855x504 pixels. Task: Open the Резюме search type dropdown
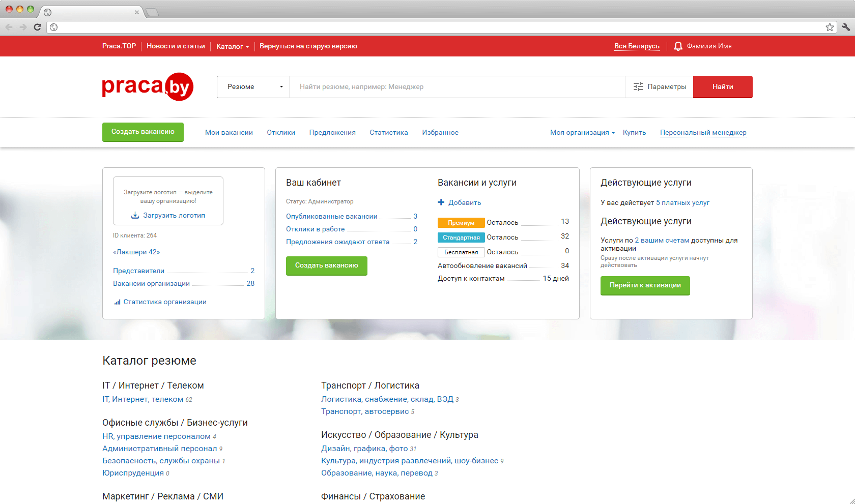coord(253,87)
